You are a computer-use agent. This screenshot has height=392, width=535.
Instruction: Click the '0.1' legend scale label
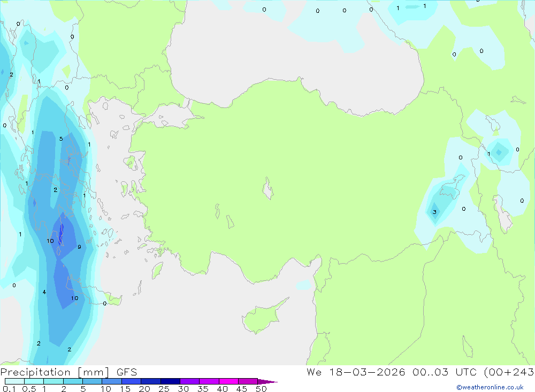tap(9, 389)
